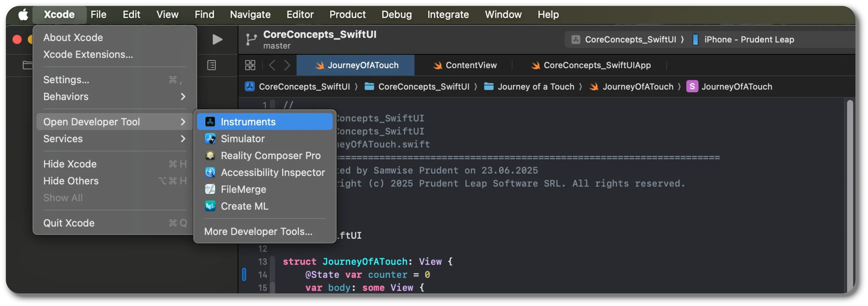Choose Quit Xcode
This screenshot has width=868, height=306.
[114, 223]
